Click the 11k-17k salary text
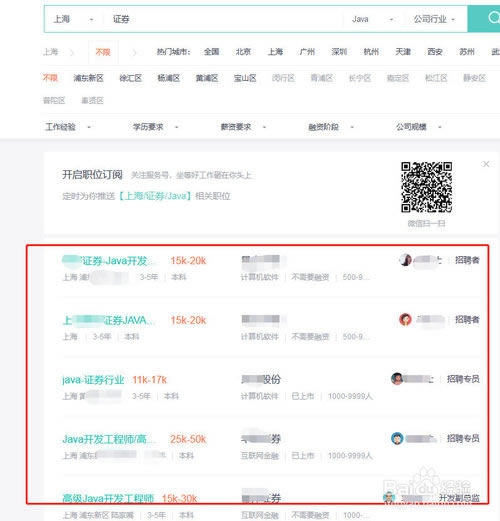The height and width of the screenshot is (521, 500). pyautogui.click(x=150, y=380)
